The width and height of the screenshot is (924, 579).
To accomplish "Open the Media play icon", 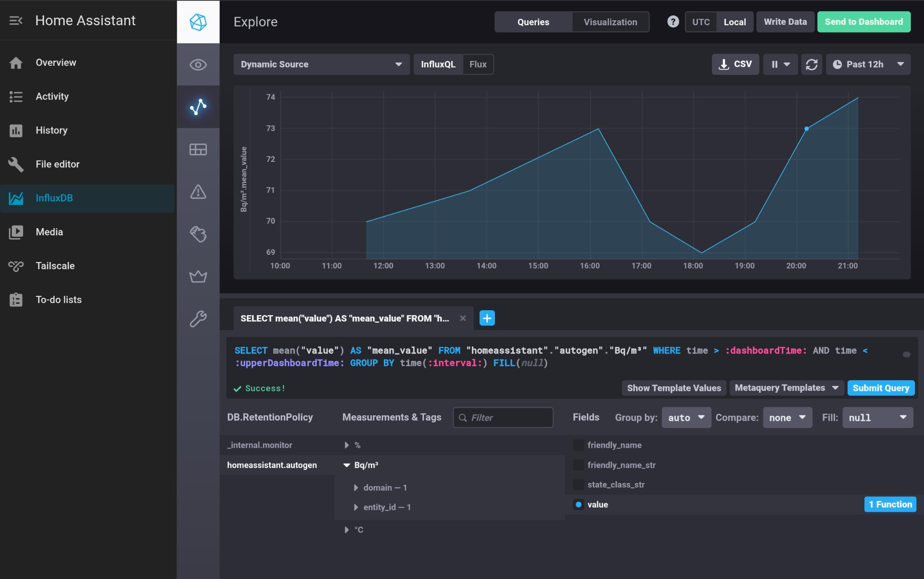I will click(x=16, y=232).
